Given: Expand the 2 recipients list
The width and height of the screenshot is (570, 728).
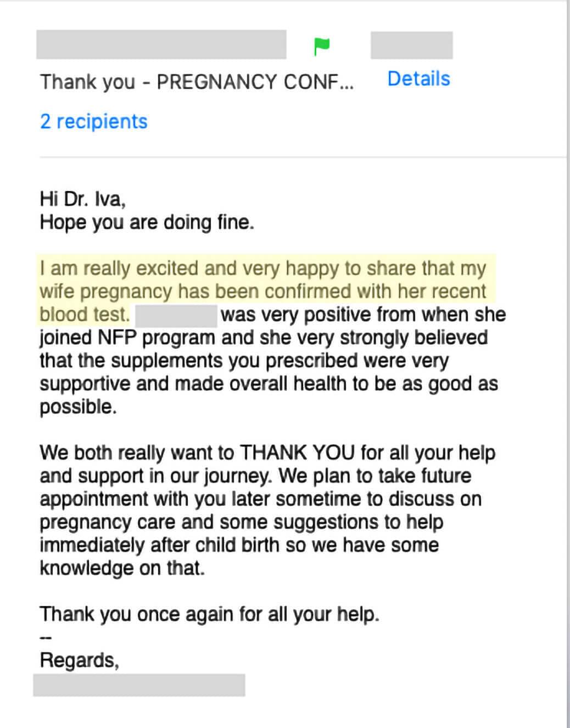Looking at the screenshot, I should coord(94,121).
